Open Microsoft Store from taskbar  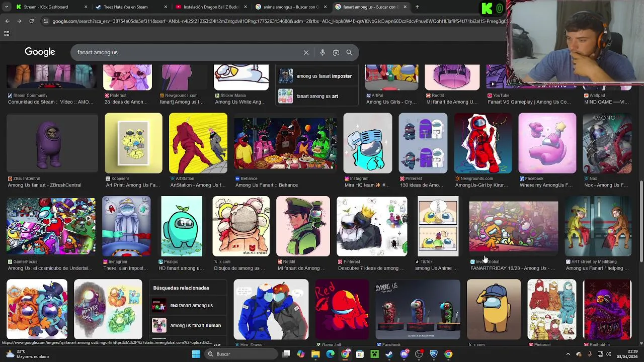point(360,354)
